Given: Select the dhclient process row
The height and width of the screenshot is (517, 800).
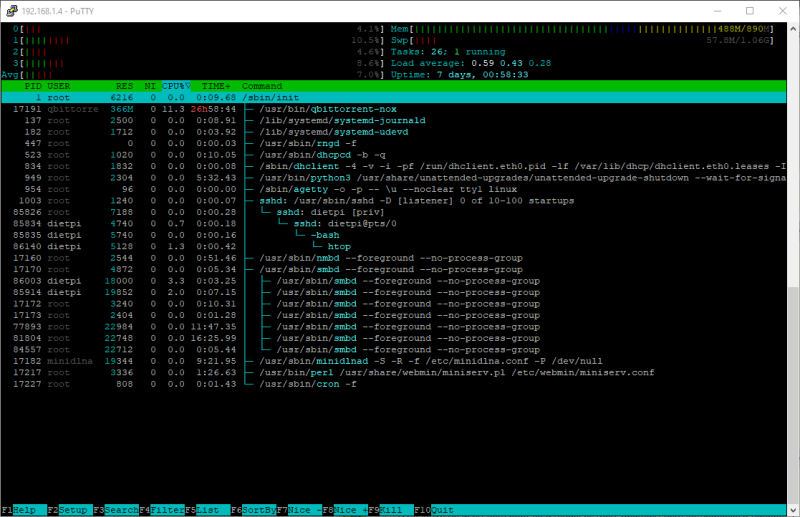Looking at the screenshot, I should 393,166.
